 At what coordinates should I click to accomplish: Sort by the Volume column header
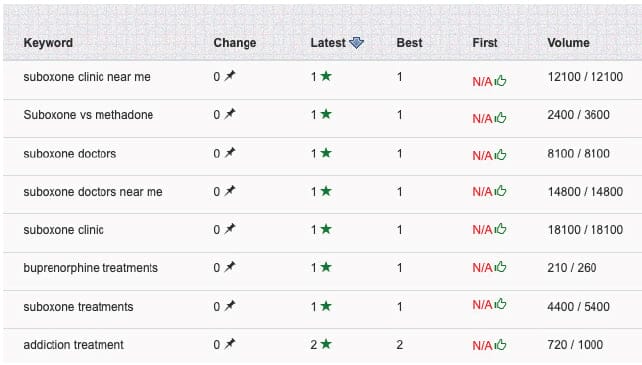pyautogui.click(x=568, y=43)
